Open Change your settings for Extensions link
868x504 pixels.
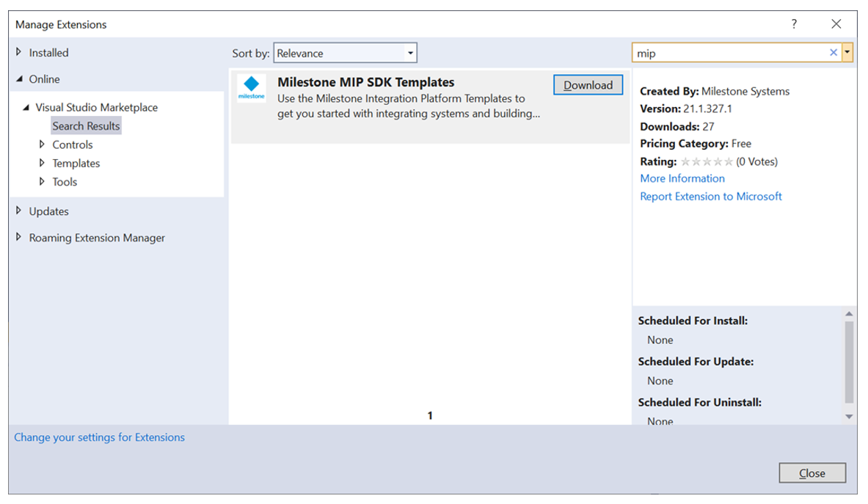pyautogui.click(x=99, y=438)
